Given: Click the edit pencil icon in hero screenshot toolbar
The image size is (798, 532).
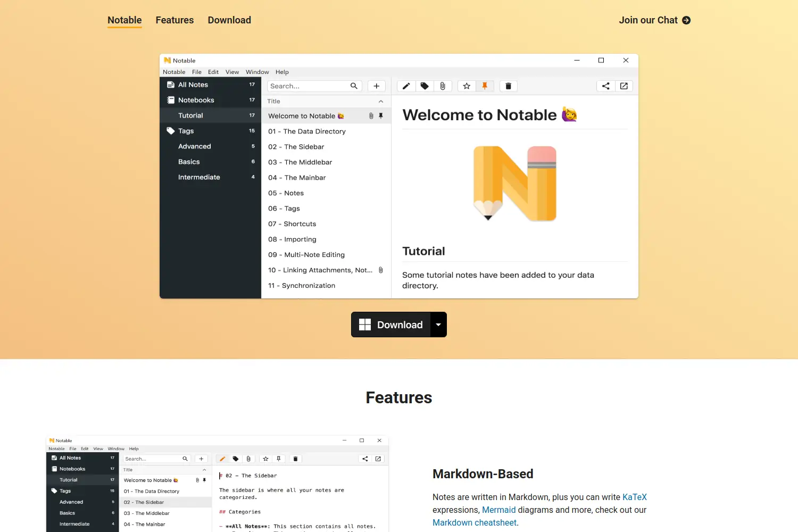Looking at the screenshot, I should pyautogui.click(x=406, y=86).
